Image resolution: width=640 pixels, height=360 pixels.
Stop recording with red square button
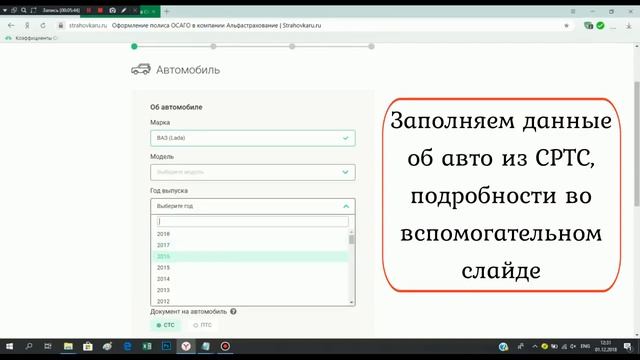100,10
